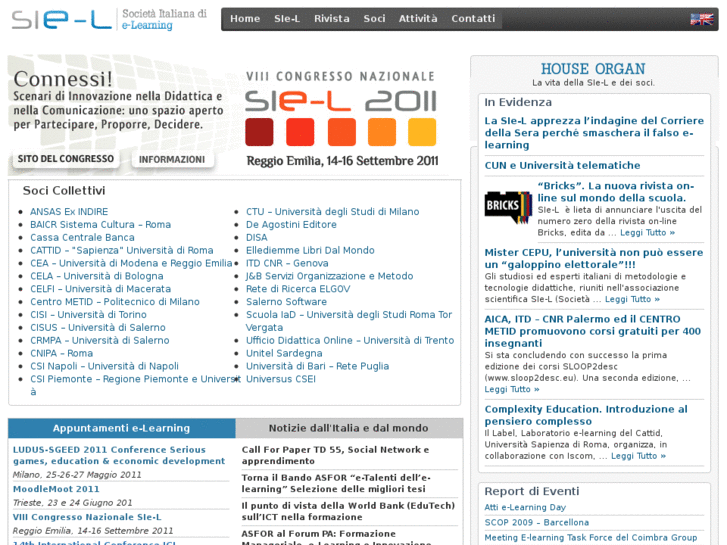This screenshot has height=545, width=727.
Task: Open Corriere della Sera falso e-learning headline
Action: point(594,133)
